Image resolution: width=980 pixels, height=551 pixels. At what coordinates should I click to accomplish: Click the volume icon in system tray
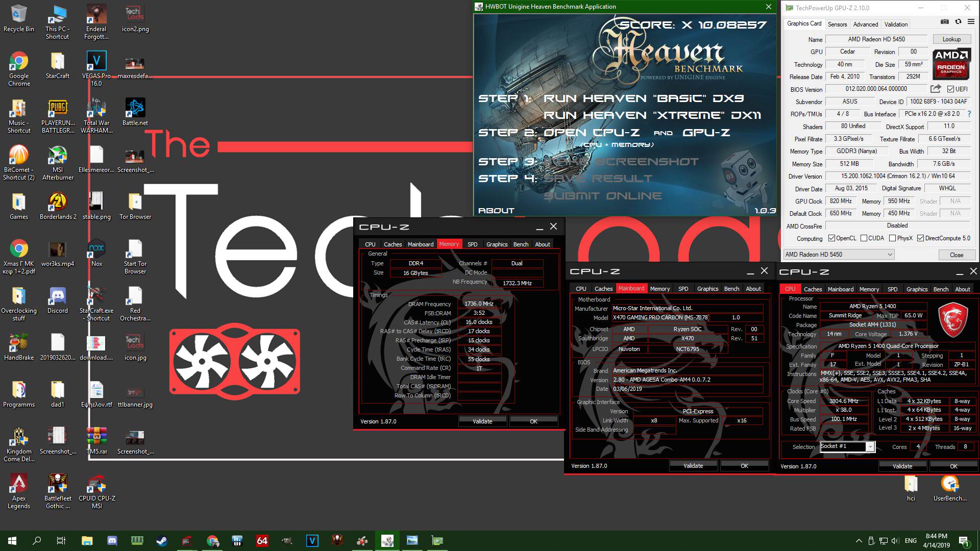(x=895, y=541)
